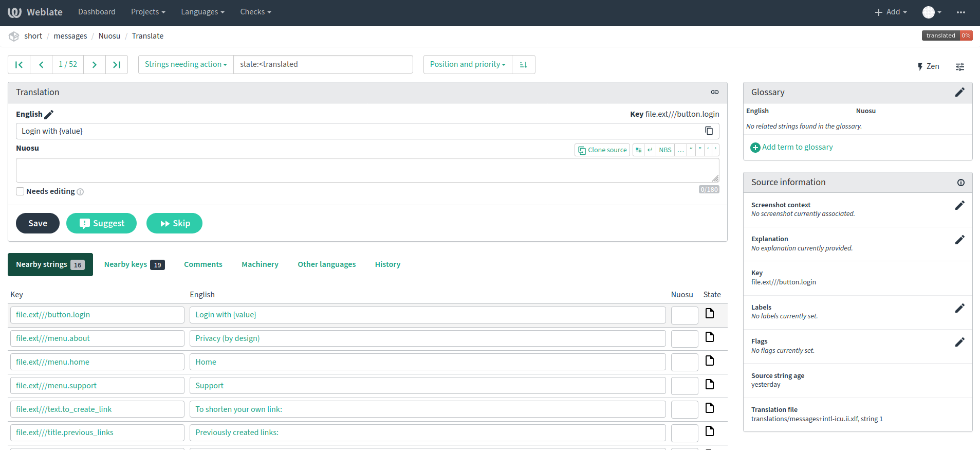Jump to last string arrow
The height and width of the screenshot is (450, 980).
(117, 64)
